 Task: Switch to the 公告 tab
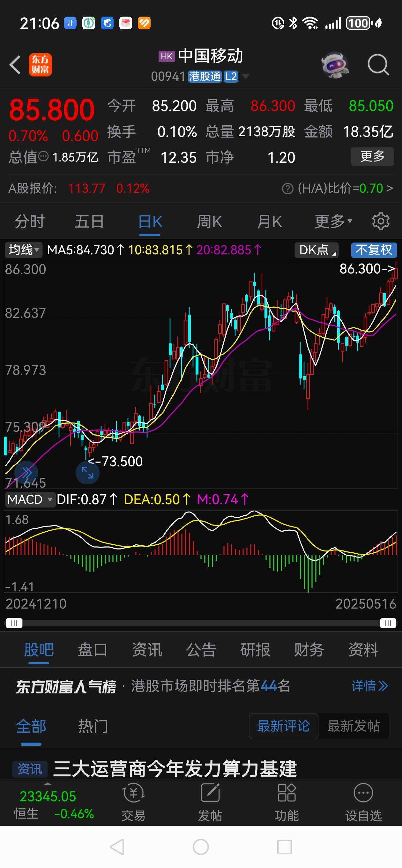pyautogui.click(x=201, y=649)
